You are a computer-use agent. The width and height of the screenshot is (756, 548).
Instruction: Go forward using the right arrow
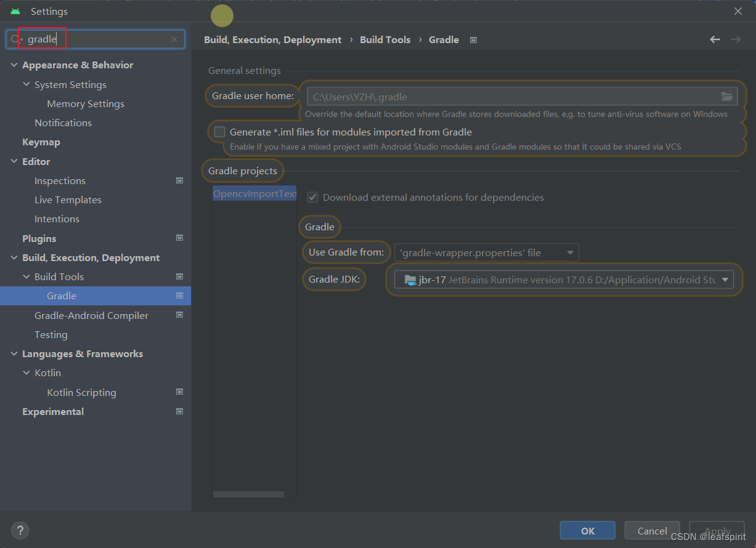point(736,39)
